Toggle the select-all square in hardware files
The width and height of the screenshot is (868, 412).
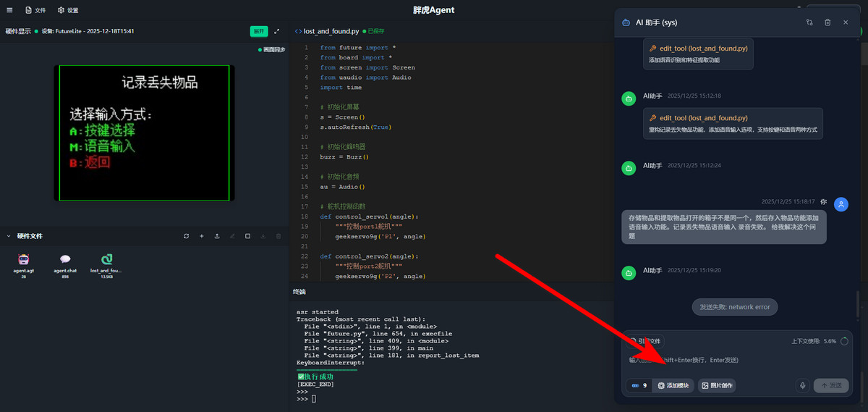(x=247, y=236)
